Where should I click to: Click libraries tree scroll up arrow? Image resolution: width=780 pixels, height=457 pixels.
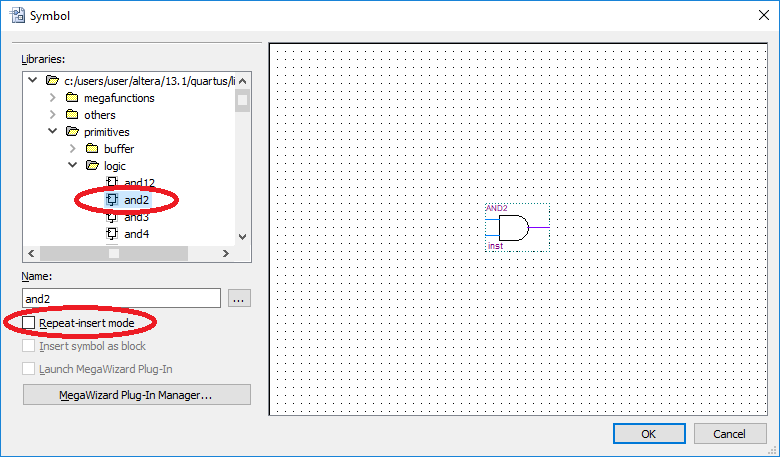click(x=243, y=81)
